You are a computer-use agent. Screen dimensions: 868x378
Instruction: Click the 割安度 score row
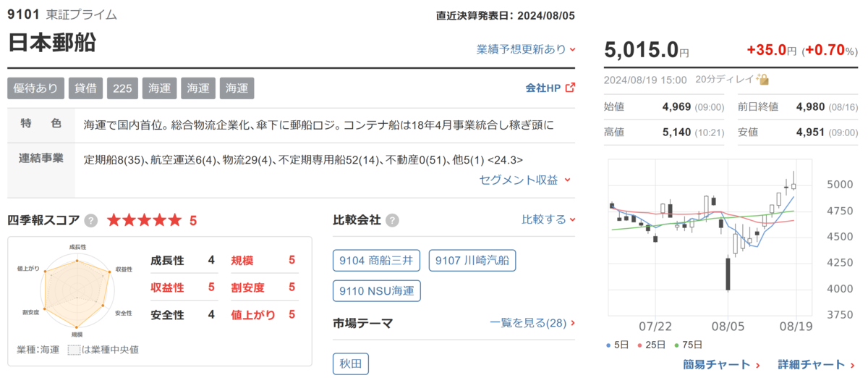click(264, 287)
